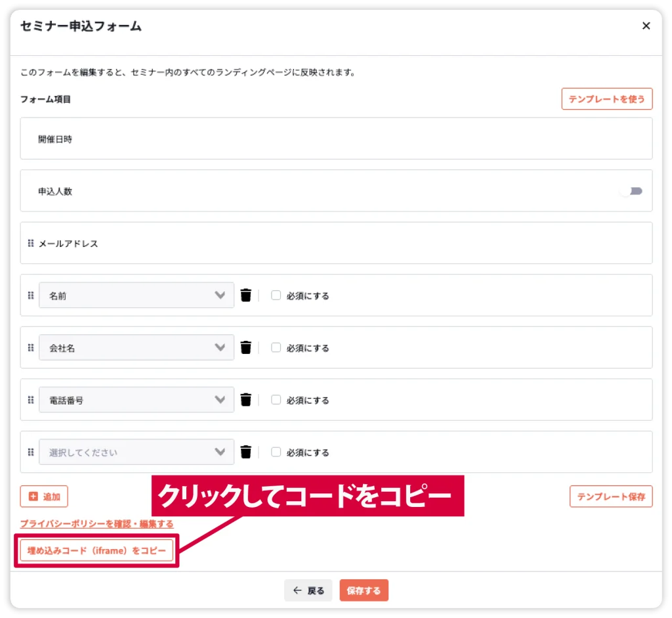Delete the 電話番号 field with trash icon
This screenshot has height=618, width=672.
pos(246,399)
